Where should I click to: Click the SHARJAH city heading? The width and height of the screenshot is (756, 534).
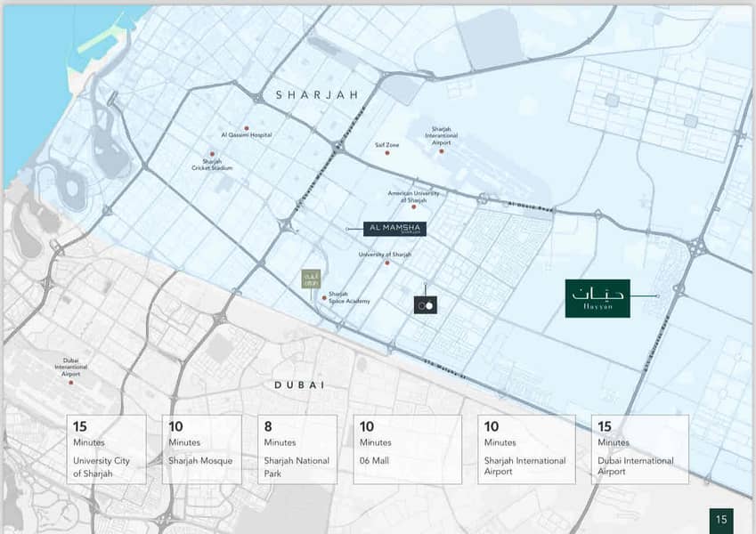pyautogui.click(x=317, y=95)
